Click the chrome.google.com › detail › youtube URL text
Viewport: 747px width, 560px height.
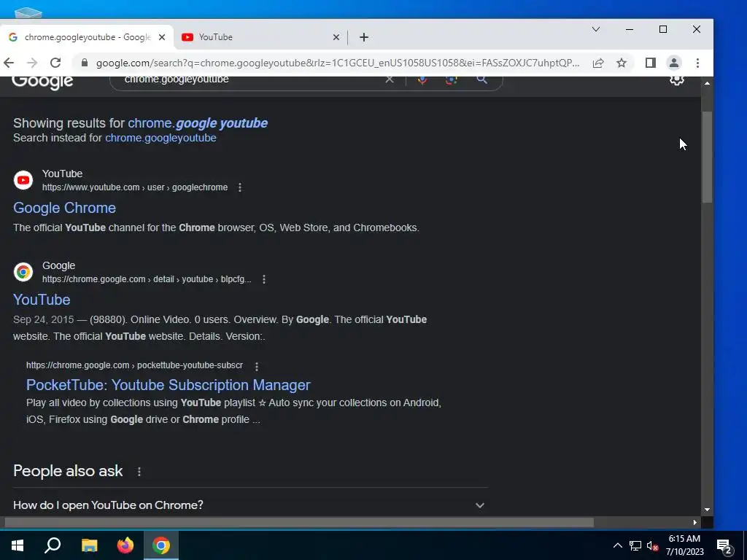coord(146,279)
